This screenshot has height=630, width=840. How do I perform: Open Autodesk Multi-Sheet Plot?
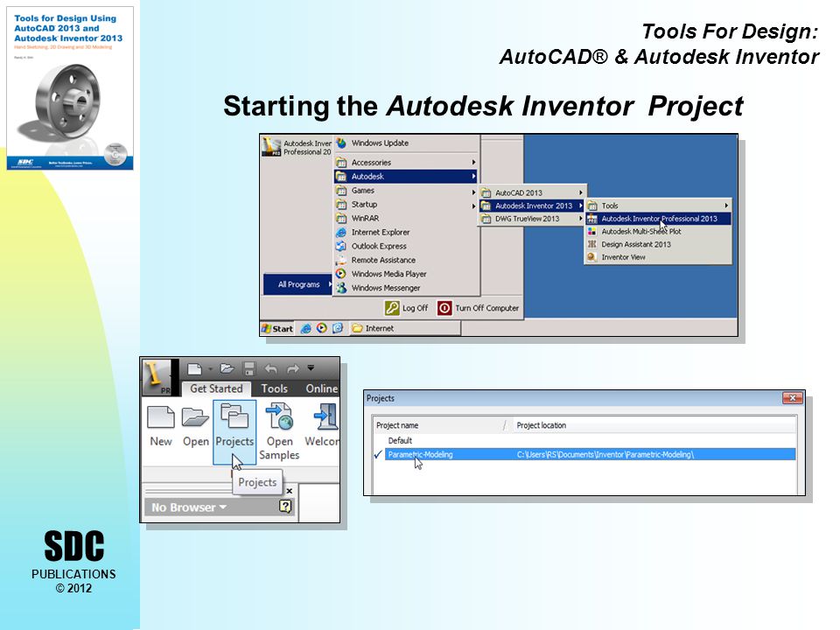[658, 231]
